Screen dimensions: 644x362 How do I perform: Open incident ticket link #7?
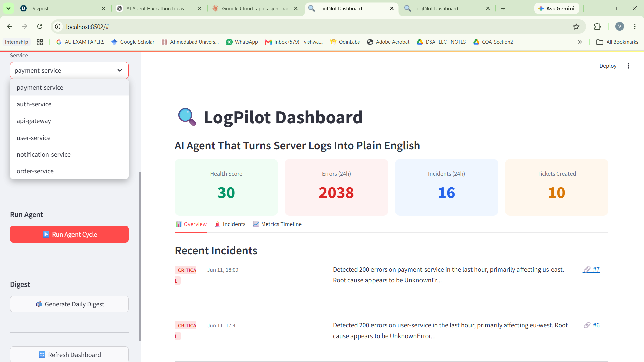coord(591,269)
